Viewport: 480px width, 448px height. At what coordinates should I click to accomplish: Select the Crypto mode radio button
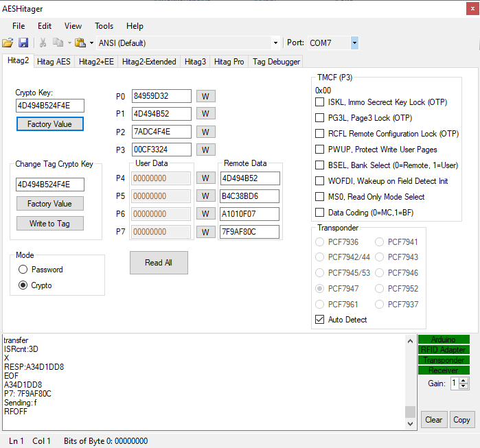pos(23,285)
